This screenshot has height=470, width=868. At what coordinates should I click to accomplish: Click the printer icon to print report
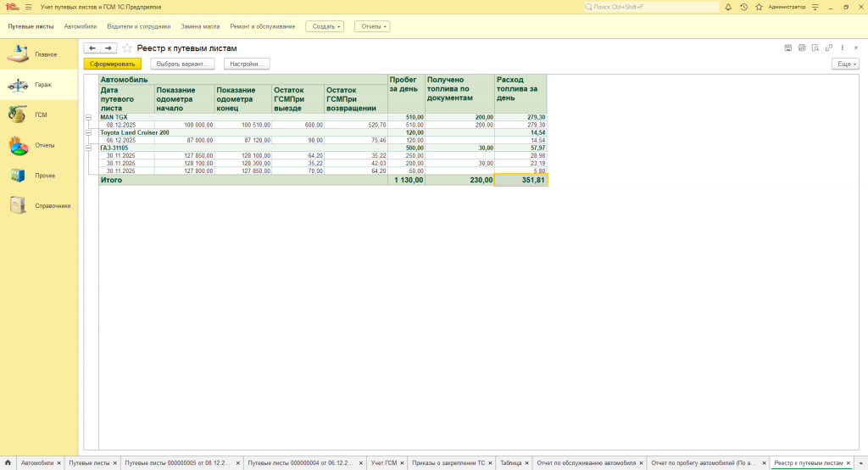point(802,48)
